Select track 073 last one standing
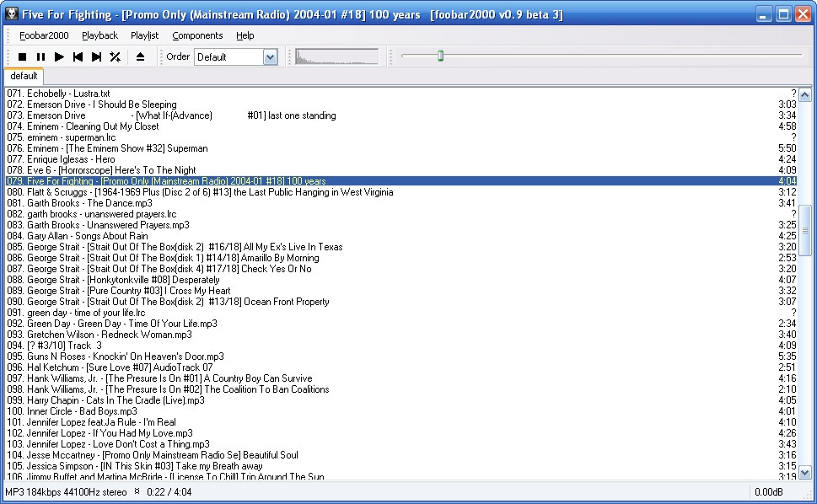Image resolution: width=817 pixels, height=504 pixels. click(x=400, y=115)
